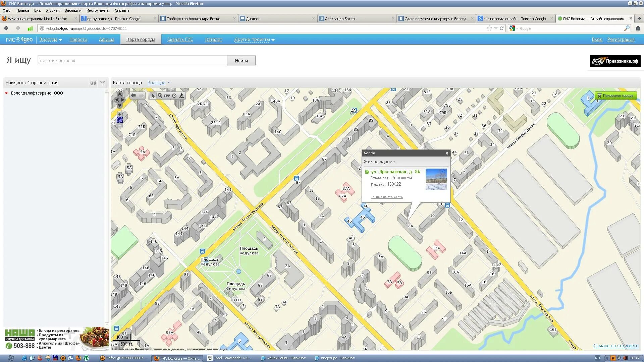Click the Вход login link

pyautogui.click(x=597, y=40)
